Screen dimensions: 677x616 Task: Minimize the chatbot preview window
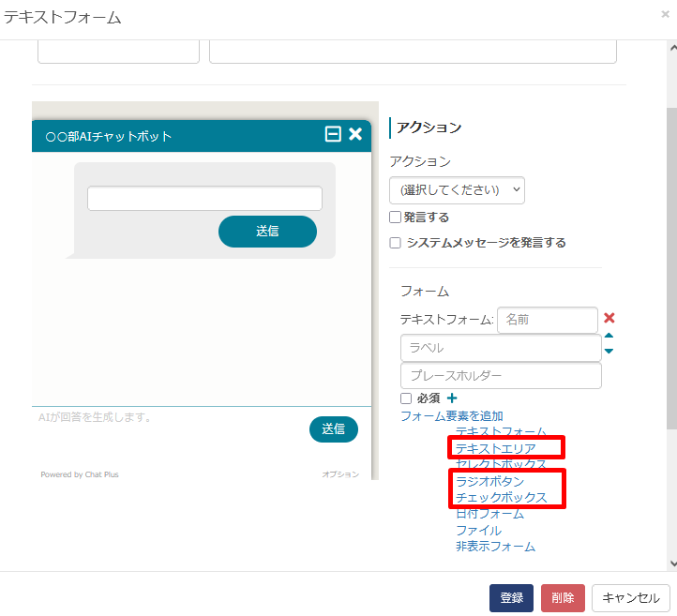pos(333,134)
